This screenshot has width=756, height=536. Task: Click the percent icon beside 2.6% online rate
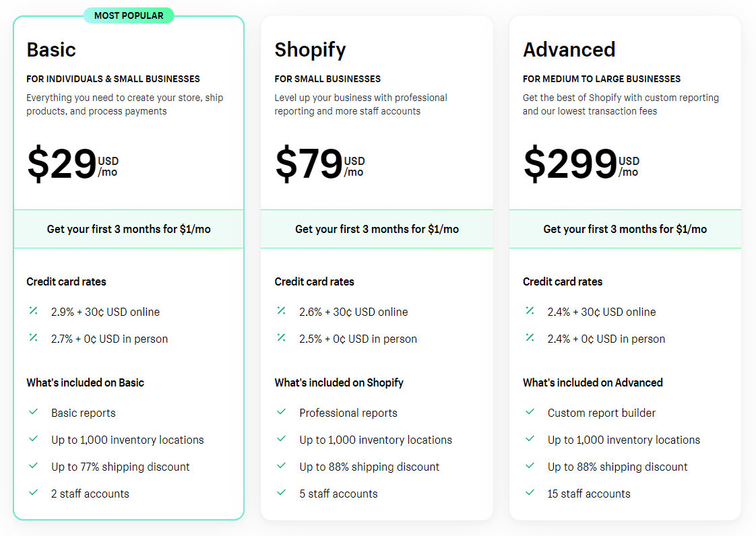coord(282,311)
